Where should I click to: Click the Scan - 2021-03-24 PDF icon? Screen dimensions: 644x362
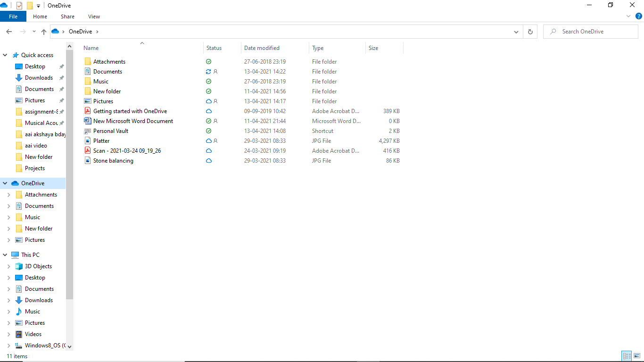[87, 151]
